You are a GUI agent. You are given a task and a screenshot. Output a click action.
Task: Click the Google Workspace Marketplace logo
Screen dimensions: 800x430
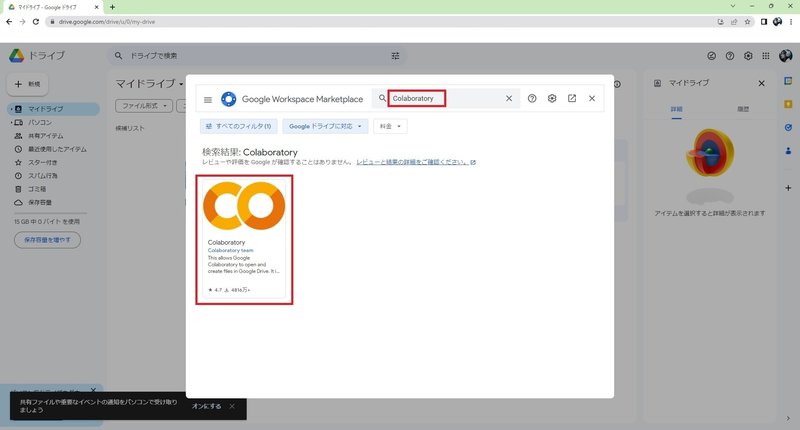(229, 99)
